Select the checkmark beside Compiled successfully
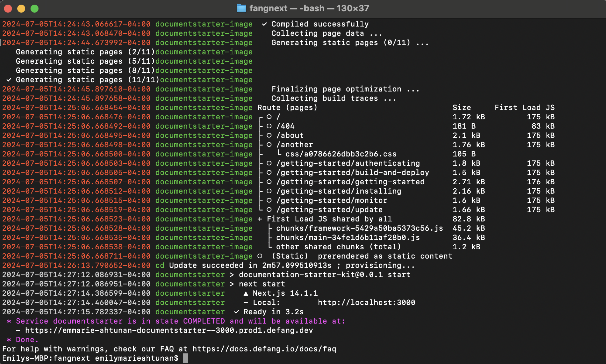 [264, 24]
